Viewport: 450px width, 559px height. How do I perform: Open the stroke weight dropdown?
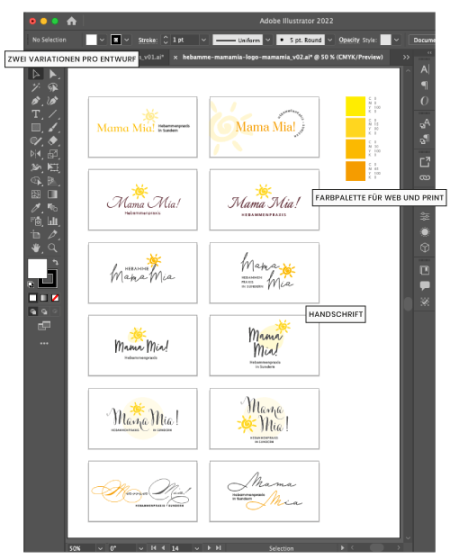point(204,40)
